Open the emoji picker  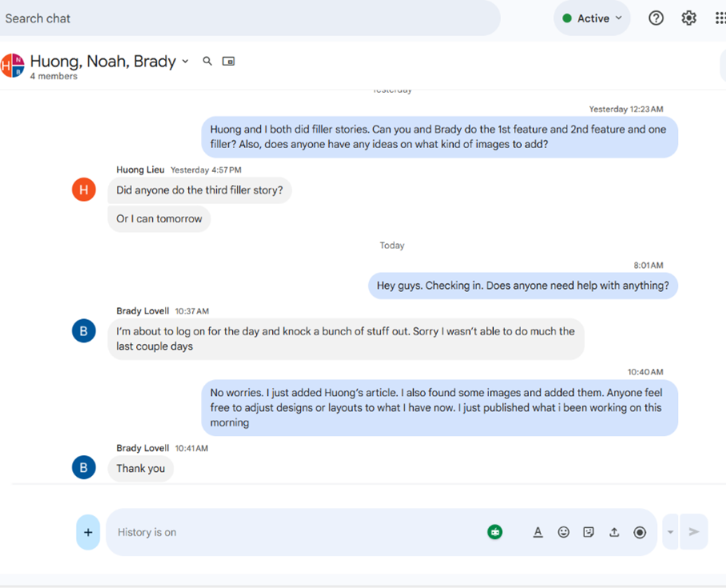point(564,532)
